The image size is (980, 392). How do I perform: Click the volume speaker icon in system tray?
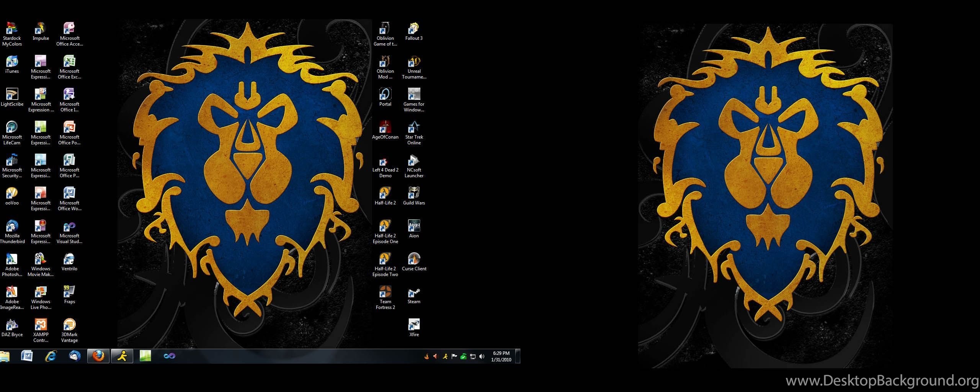click(x=482, y=356)
